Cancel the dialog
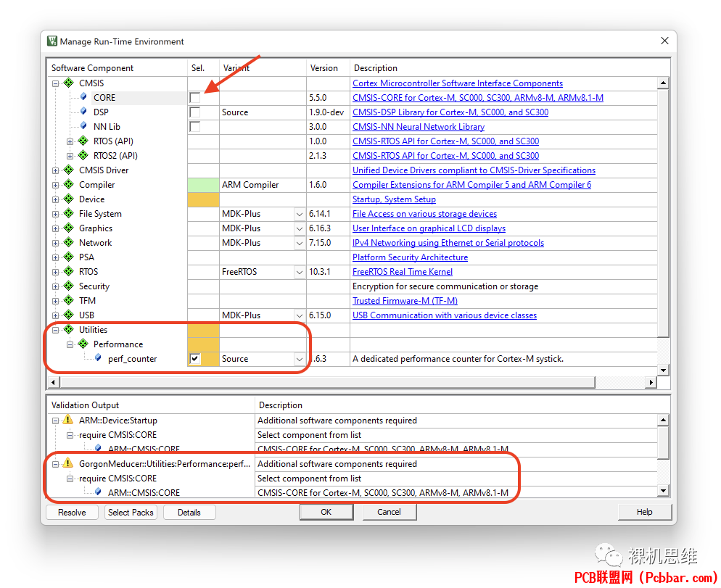The width and height of the screenshot is (721, 588). tap(389, 512)
